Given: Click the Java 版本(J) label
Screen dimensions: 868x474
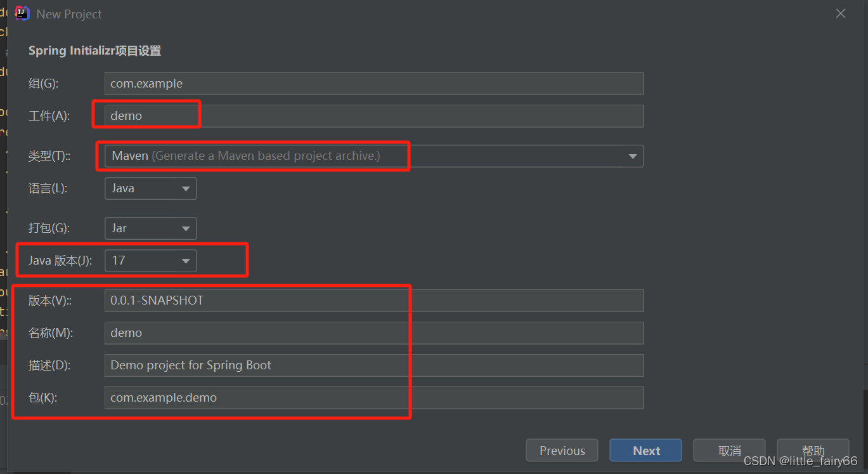Looking at the screenshot, I should tap(60, 261).
